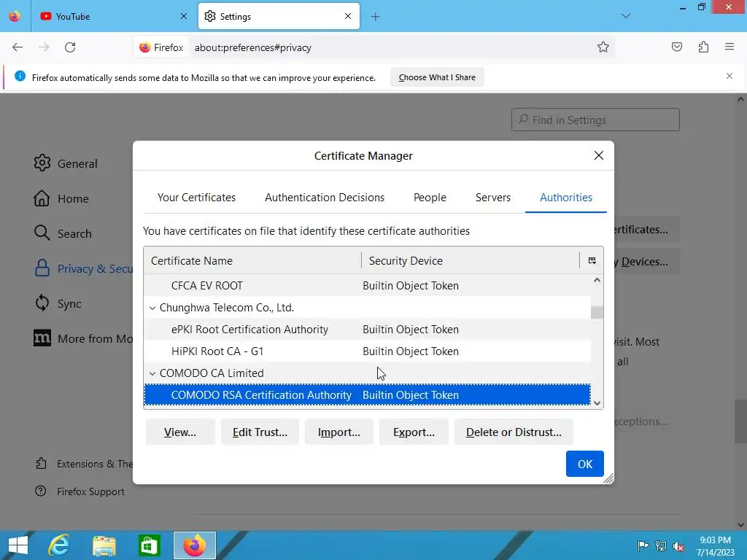Click the View... button
The image size is (747, 560).
pyautogui.click(x=180, y=432)
